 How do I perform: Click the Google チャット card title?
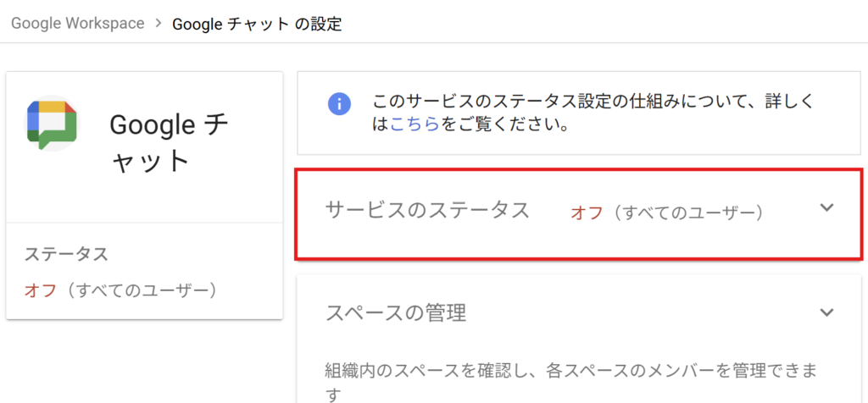[x=169, y=143]
